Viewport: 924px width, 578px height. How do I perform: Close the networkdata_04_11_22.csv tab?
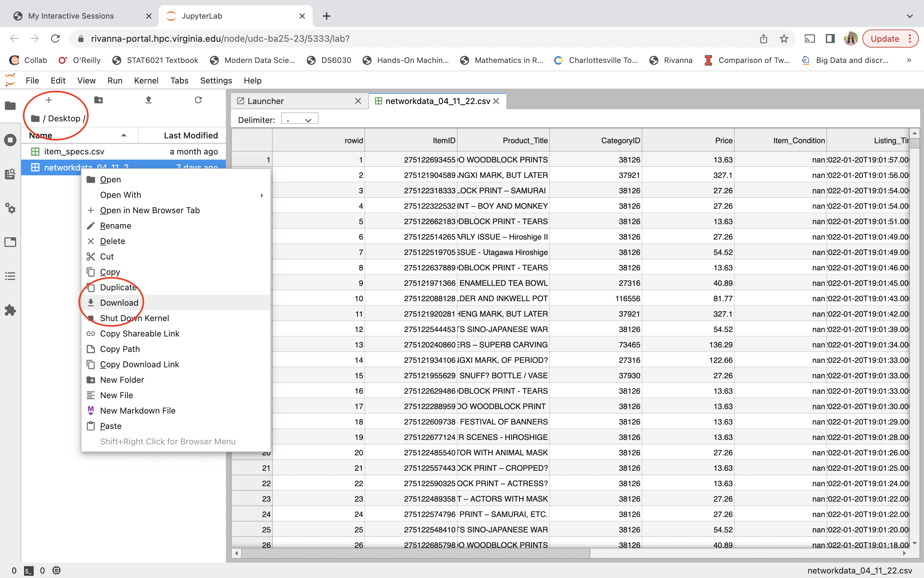click(x=496, y=101)
